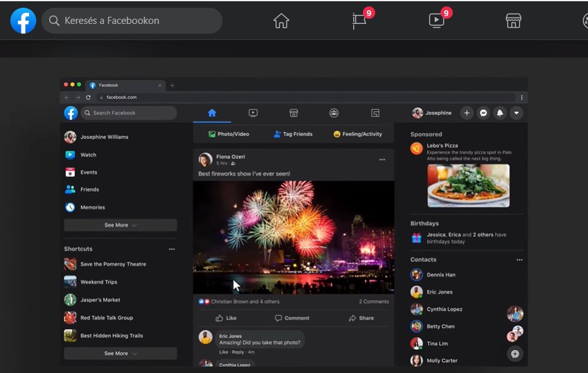
Task: Open the fireworks photo in the post
Action: point(293,237)
